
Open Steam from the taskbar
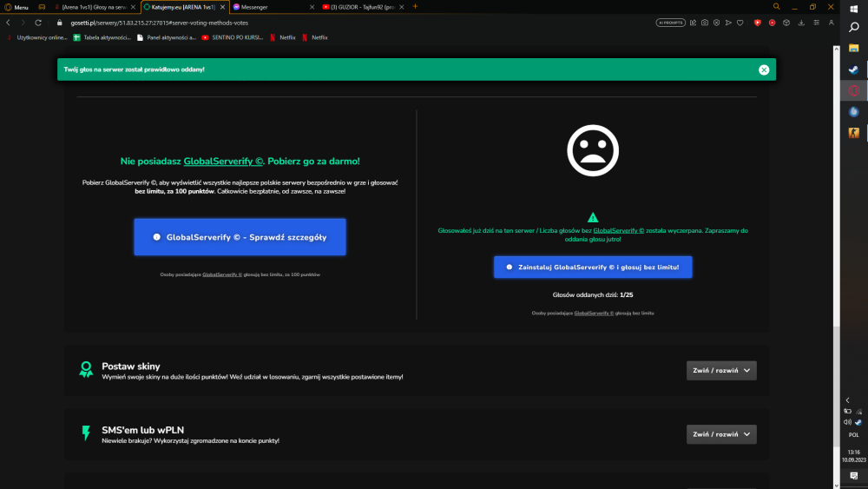(x=853, y=69)
